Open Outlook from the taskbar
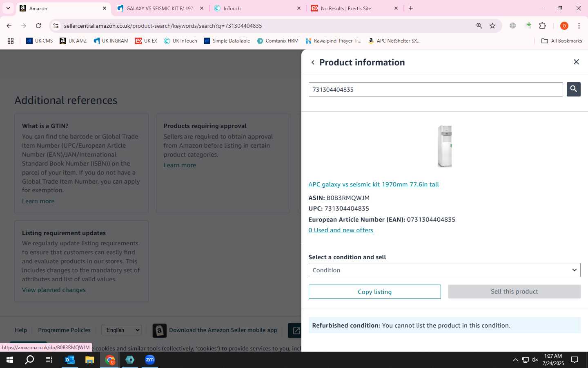This screenshot has width=588, height=368. tap(70, 360)
